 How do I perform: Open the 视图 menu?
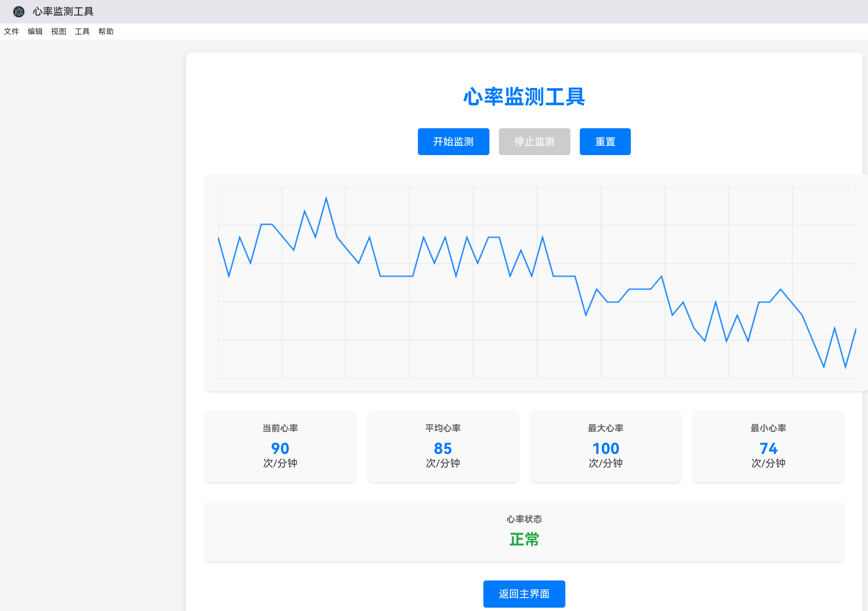(58, 32)
